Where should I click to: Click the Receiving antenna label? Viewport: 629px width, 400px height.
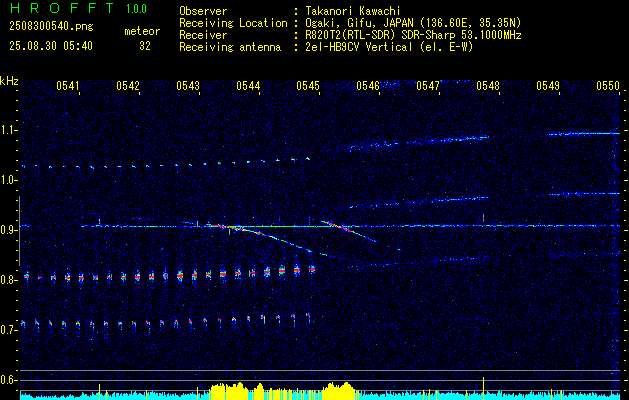point(230,47)
